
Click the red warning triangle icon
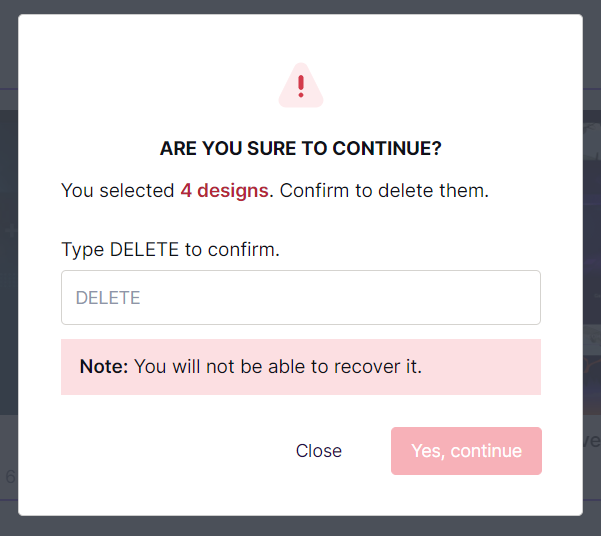301,85
